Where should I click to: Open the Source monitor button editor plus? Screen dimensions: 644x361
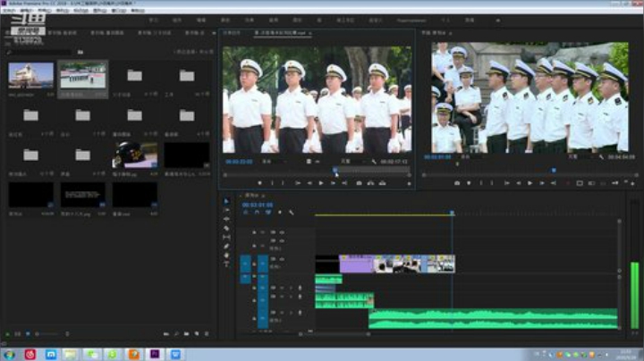click(x=409, y=184)
